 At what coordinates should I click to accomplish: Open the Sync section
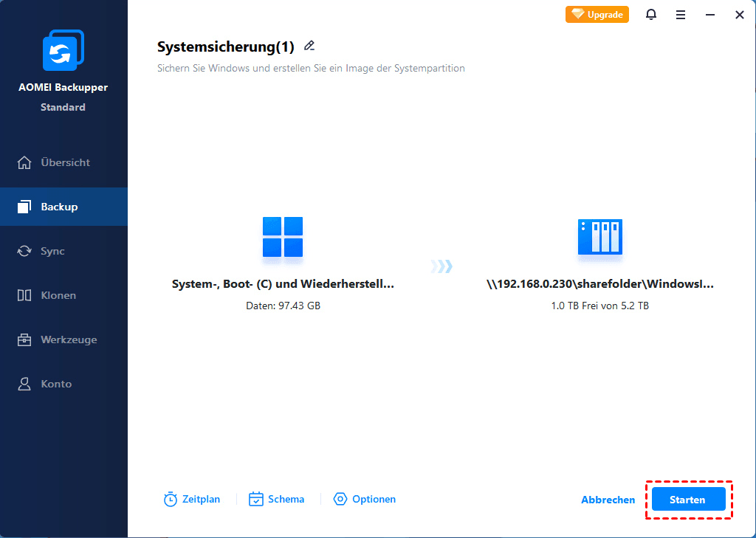pos(63,251)
